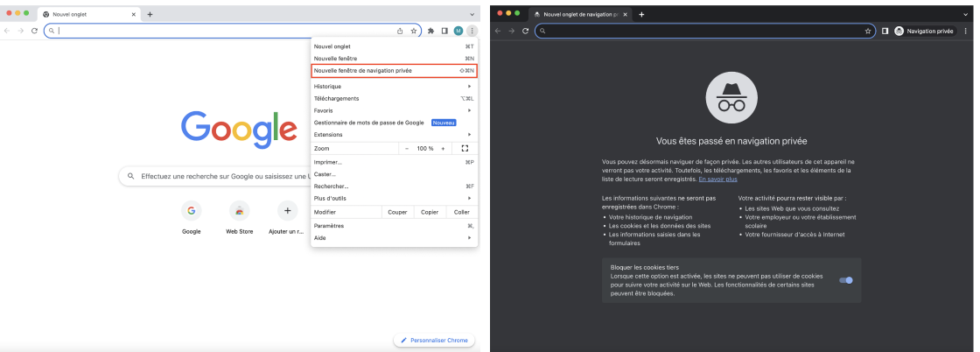Decrease zoom with minus button
Viewport: 980px width, 352px height.
(407, 148)
